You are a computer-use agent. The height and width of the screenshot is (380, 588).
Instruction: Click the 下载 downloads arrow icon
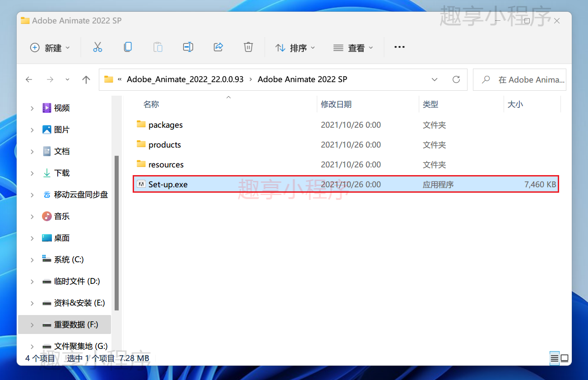pyautogui.click(x=47, y=173)
